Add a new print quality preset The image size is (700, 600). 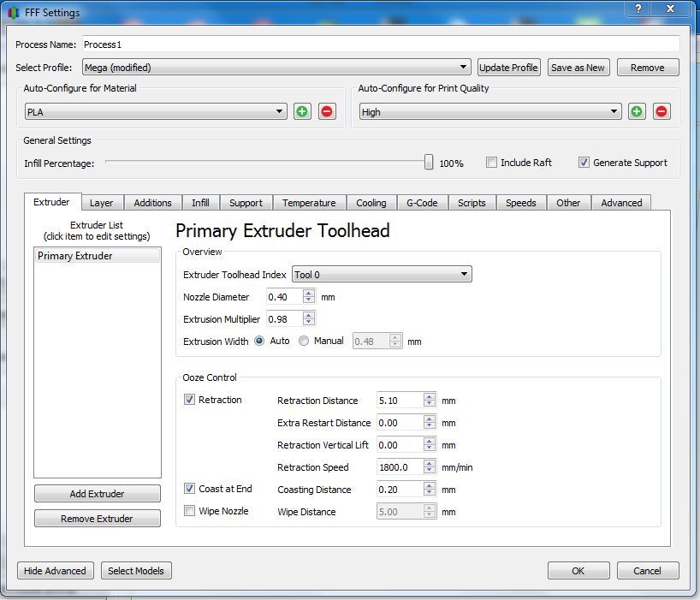637,111
